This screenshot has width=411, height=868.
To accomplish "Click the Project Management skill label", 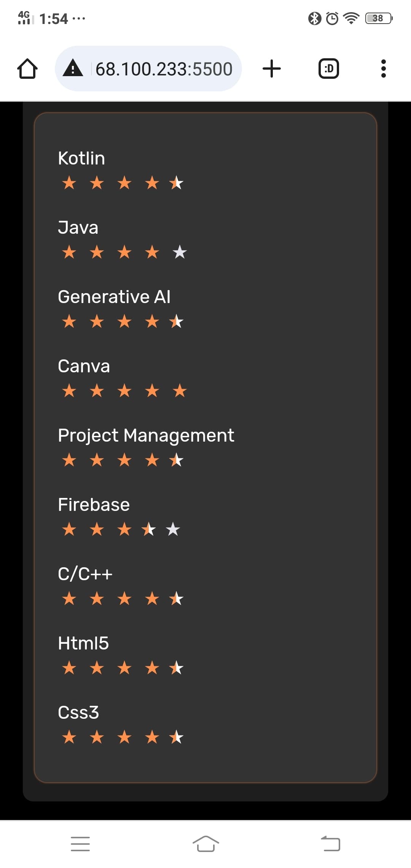I will tap(146, 436).
